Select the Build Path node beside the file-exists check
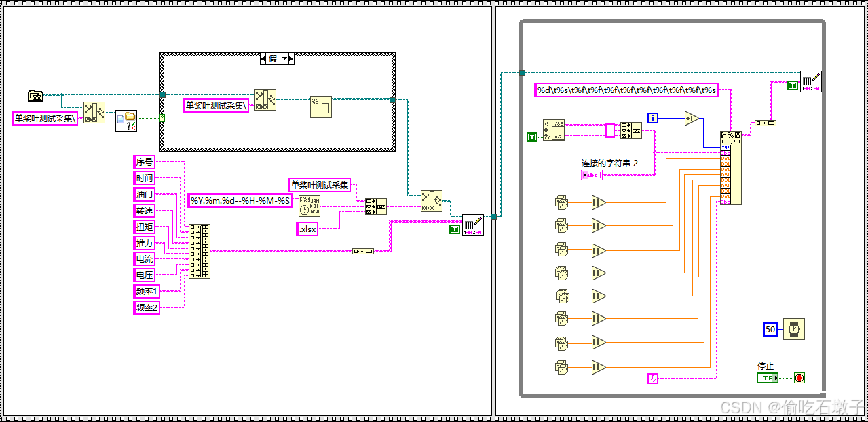 [94, 112]
